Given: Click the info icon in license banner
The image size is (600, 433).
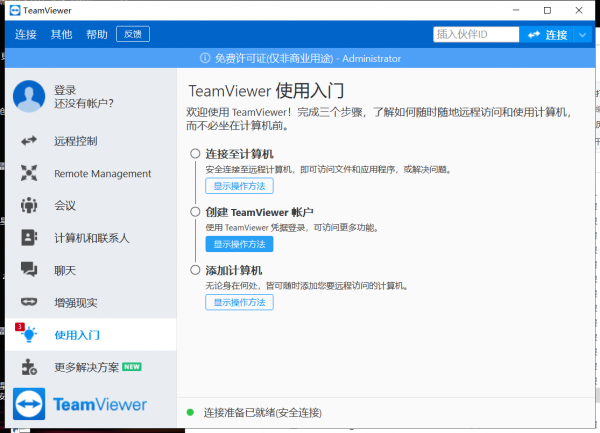Looking at the screenshot, I should [205, 58].
